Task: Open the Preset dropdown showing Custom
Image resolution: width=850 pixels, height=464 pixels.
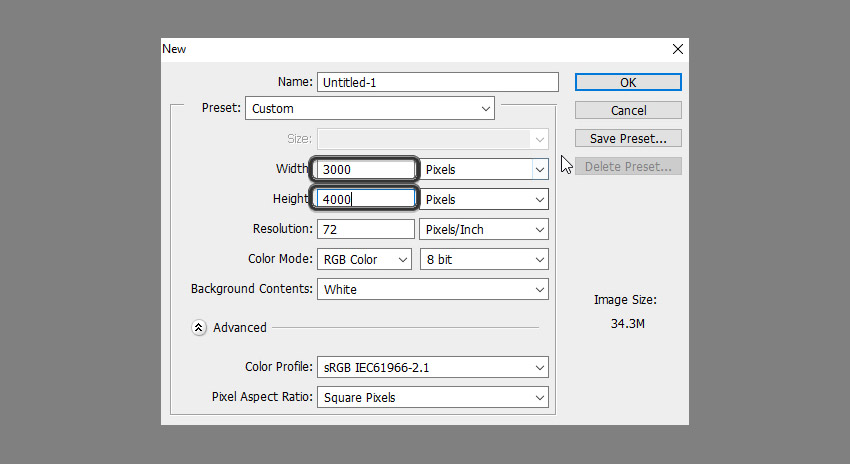Action: [x=370, y=108]
